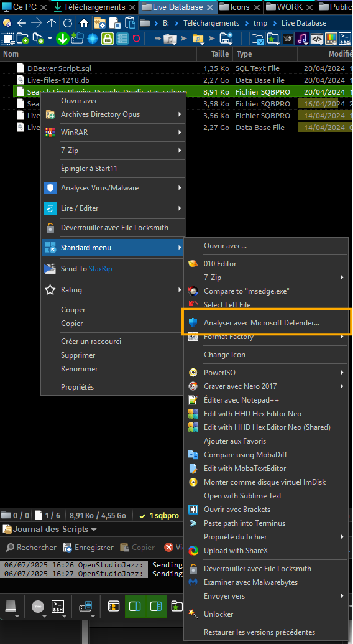Expand the Analyses Virus/Malware submenu
This screenshot has height=644, width=353.
tap(113, 188)
